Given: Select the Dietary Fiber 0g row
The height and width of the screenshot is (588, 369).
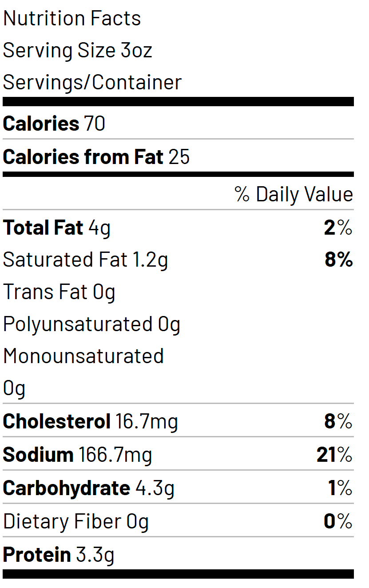Looking at the screenshot, I should [x=178, y=521].
